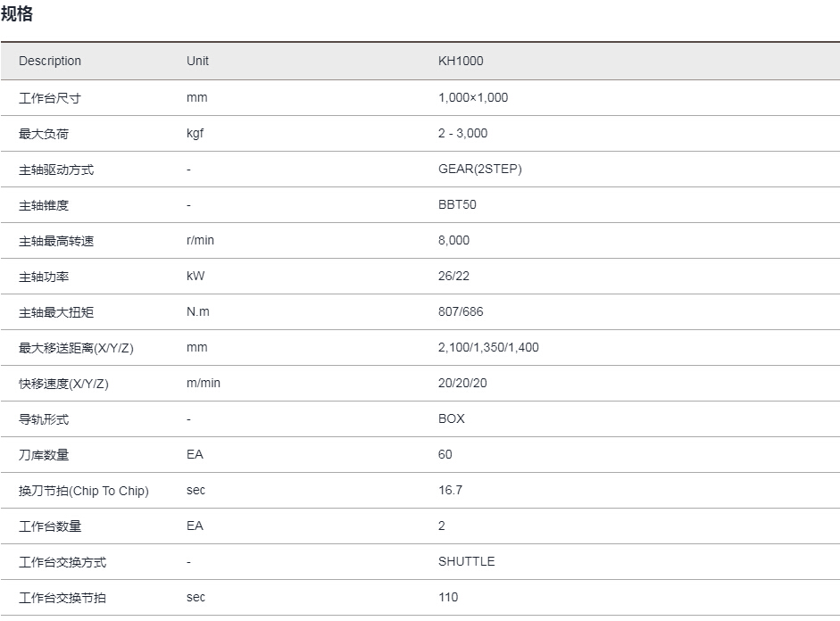This screenshot has height=621, width=840.
Task: Select the 换刀节拍(Chip To Chip) label
Action: coord(83,491)
